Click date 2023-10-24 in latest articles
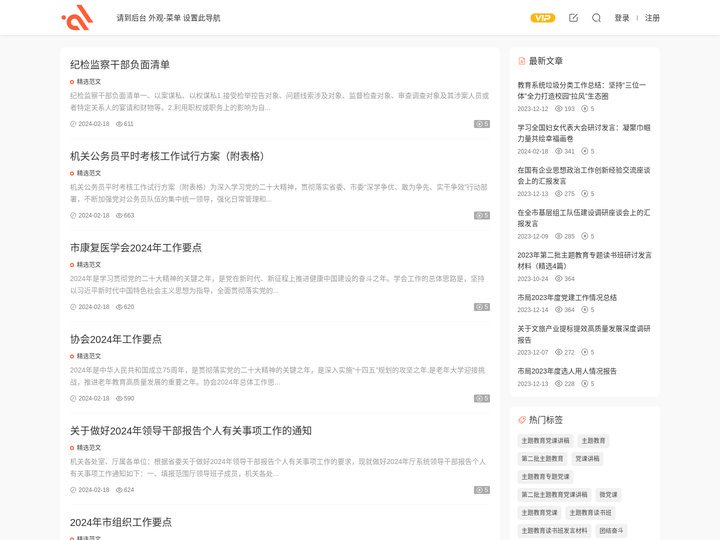Viewport: 720px width, 540px height. point(533,279)
